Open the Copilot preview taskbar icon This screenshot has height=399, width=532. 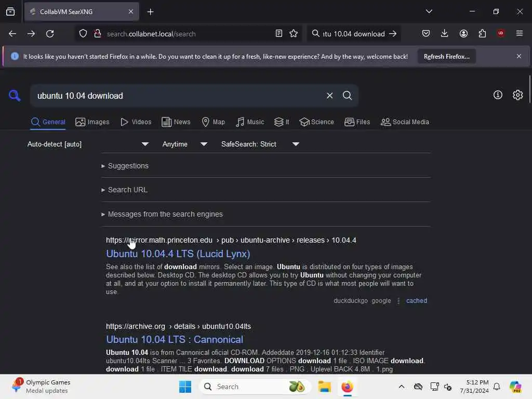[x=515, y=387]
